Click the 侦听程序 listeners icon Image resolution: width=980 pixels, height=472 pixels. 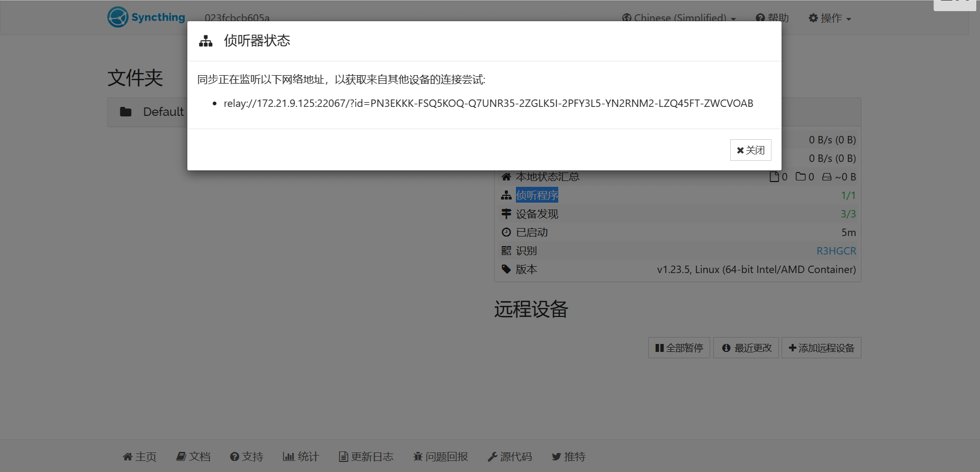pos(506,195)
